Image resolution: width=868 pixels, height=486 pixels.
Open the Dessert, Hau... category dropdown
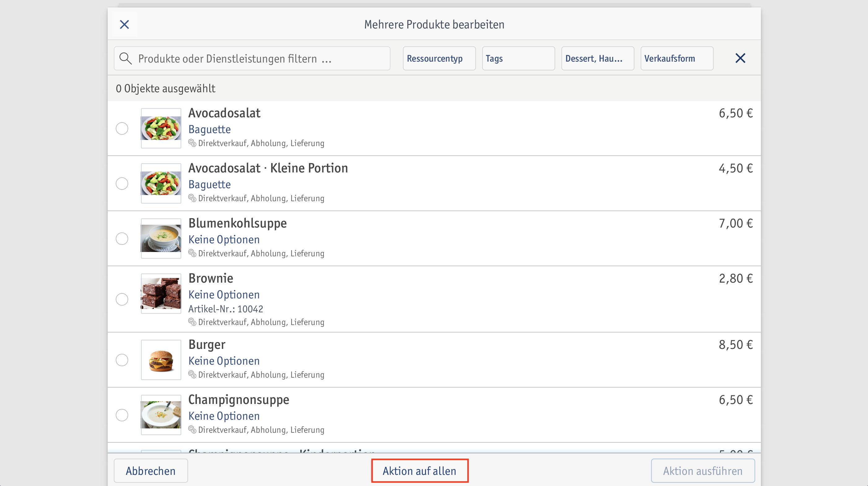coord(597,58)
